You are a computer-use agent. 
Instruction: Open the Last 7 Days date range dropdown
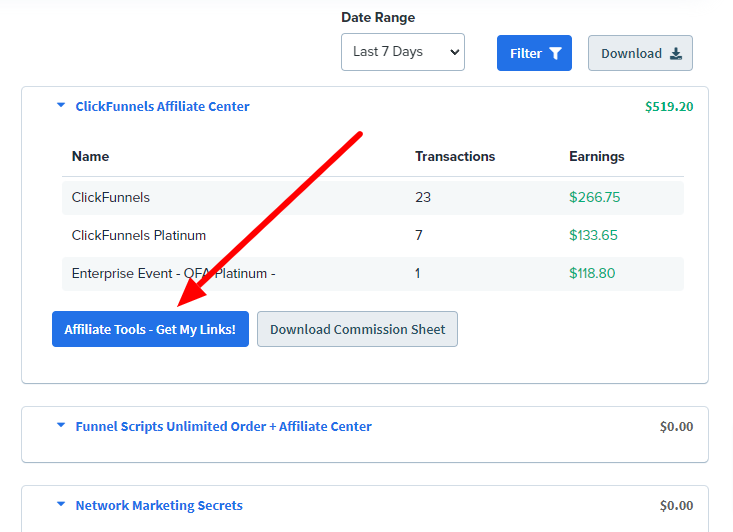tap(402, 52)
